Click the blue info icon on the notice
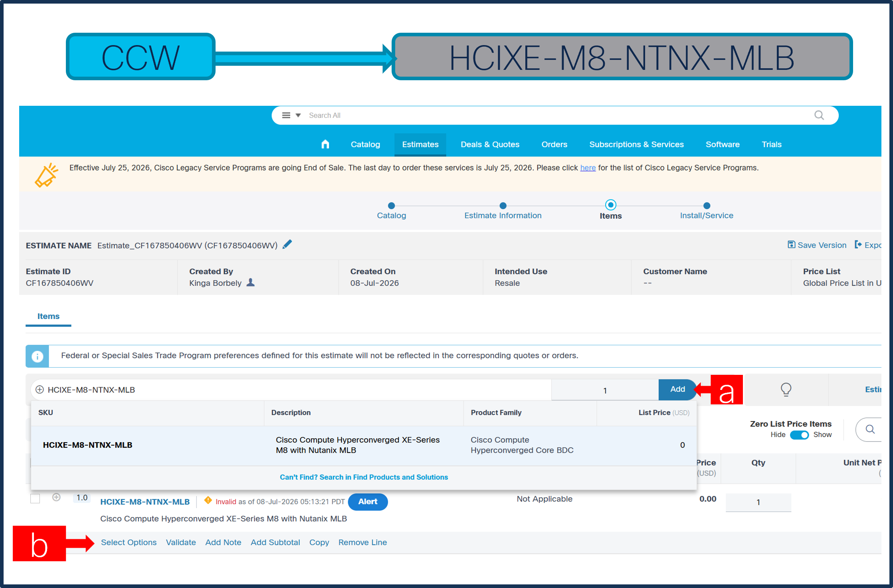Screen dimensions: 893x588 click(x=37, y=356)
